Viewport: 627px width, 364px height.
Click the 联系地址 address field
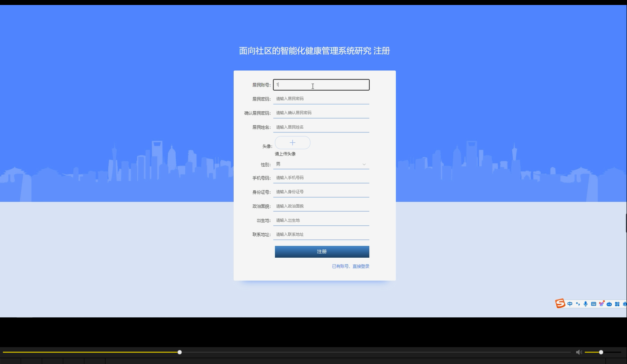coord(321,235)
